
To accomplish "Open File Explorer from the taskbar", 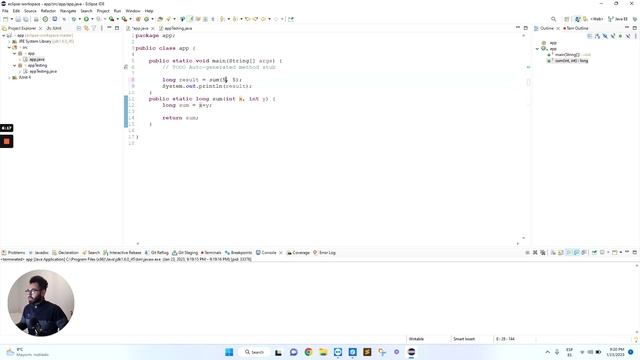I will point(323,352).
